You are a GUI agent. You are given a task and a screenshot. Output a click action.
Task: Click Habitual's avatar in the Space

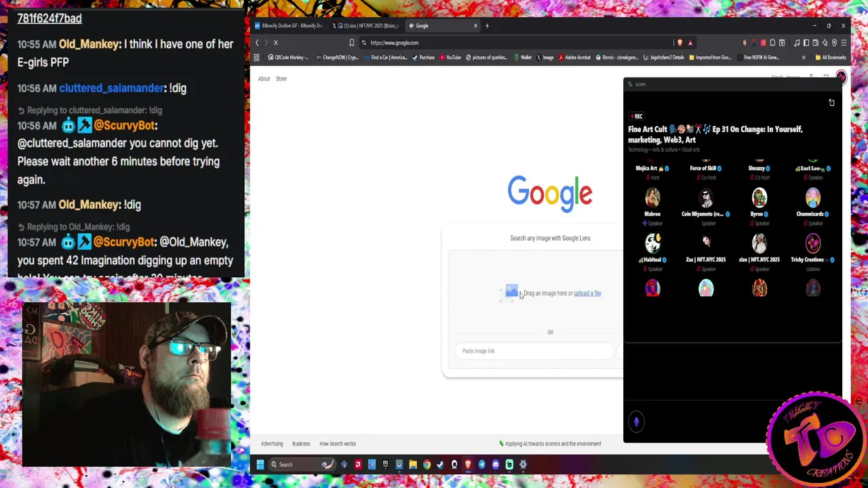tap(652, 243)
